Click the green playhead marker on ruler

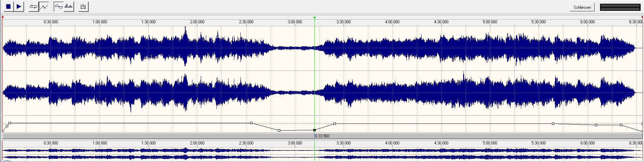tap(314, 18)
